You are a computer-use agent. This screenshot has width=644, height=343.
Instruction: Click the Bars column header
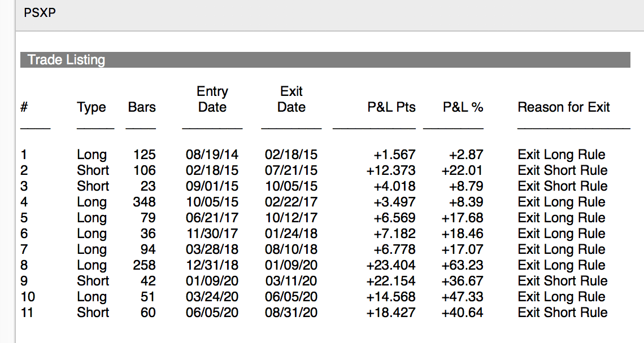(142, 107)
